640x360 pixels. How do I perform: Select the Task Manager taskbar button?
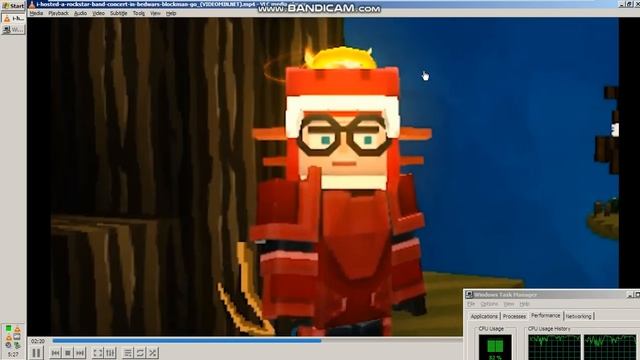[13, 30]
